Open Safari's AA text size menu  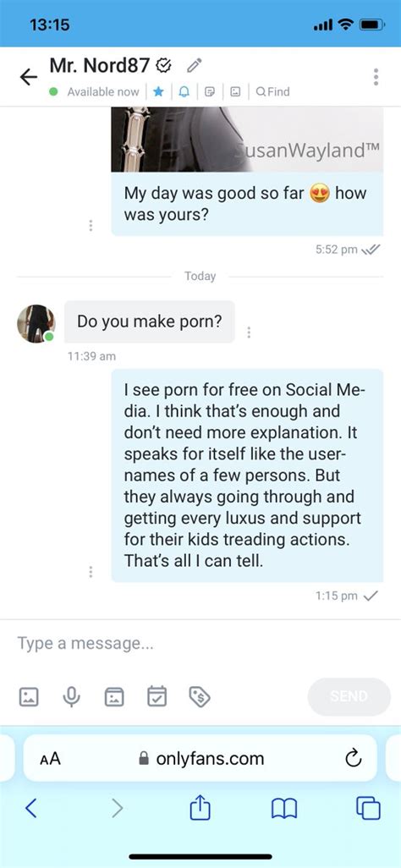50,758
